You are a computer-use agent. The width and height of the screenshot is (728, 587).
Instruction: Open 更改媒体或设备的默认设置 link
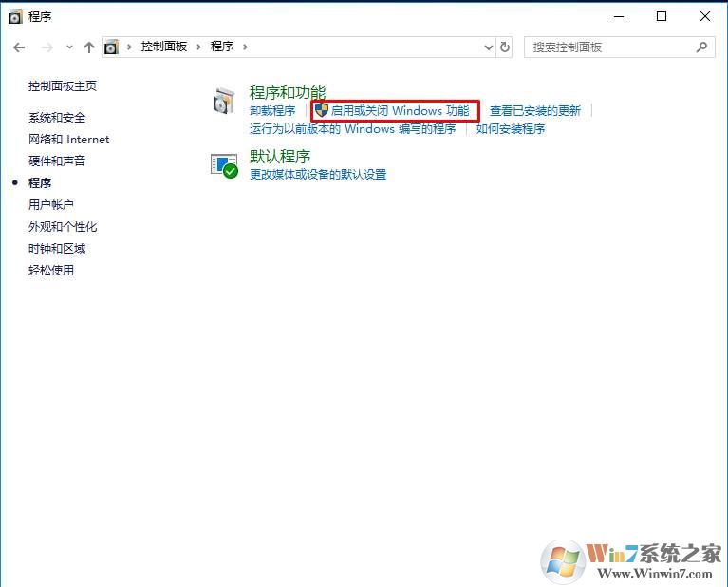coord(318,175)
